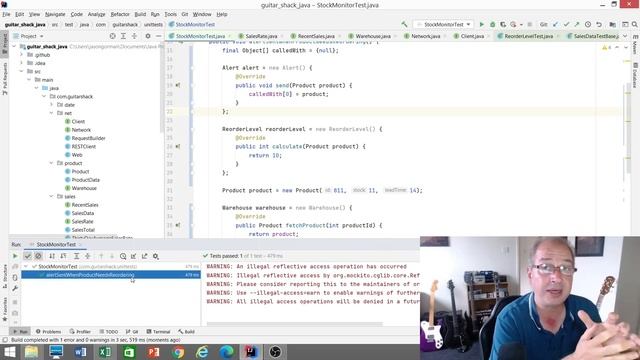Click Sort by Duration in test runner toolbar
The width and height of the screenshot is (640, 360).
(x=63, y=256)
